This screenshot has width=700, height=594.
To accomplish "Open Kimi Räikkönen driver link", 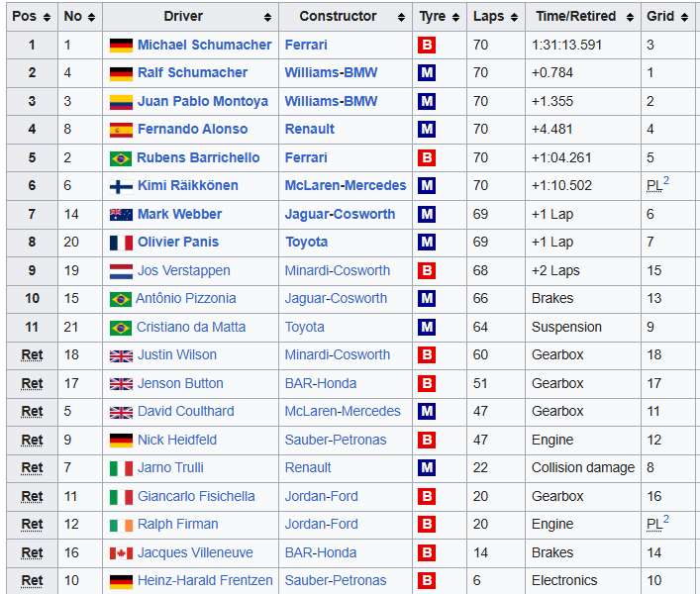I will [187, 185].
